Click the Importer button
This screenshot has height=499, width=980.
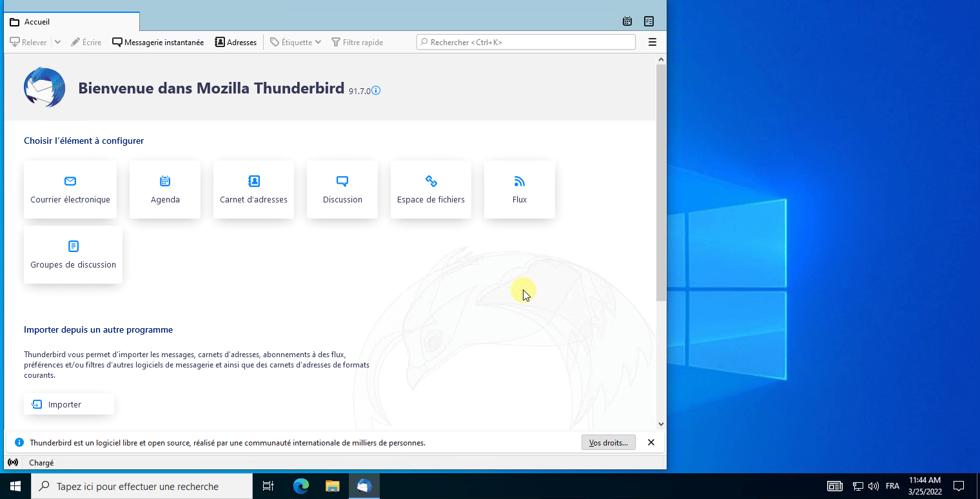69,404
